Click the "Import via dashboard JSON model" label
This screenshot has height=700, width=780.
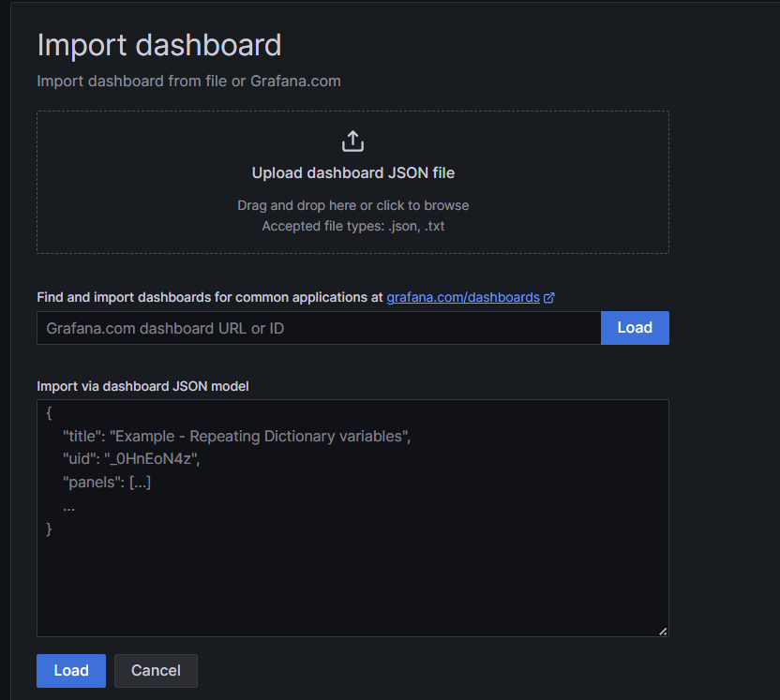142,386
